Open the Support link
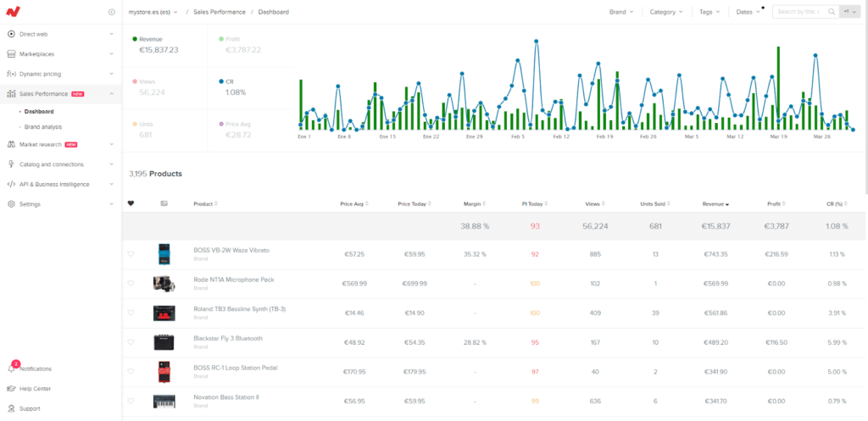This screenshot has height=421, width=868. click(30, 409)
